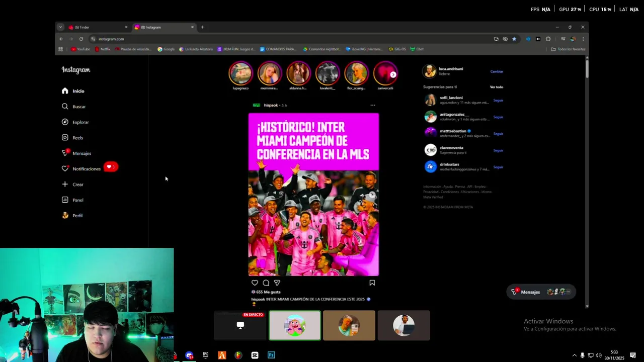Click the comment bubble under the post
Screen dimensions: 644x362
click(266, 283)
